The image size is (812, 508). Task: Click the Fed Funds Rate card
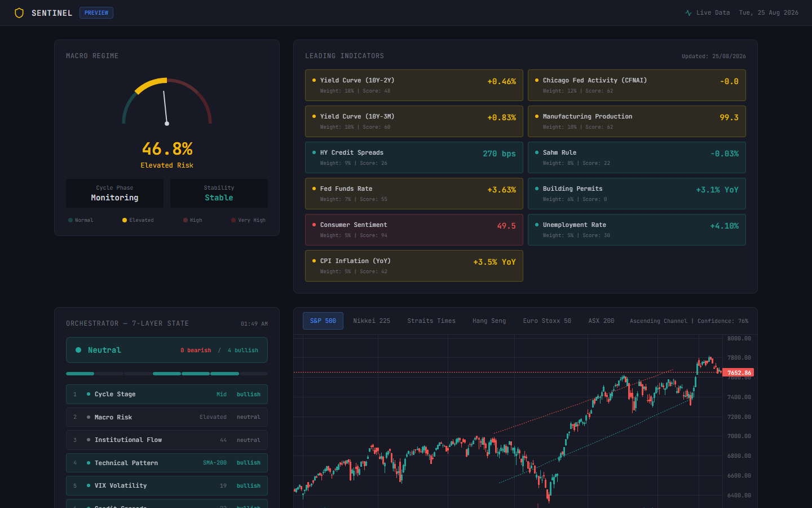[x=414, y=194]
